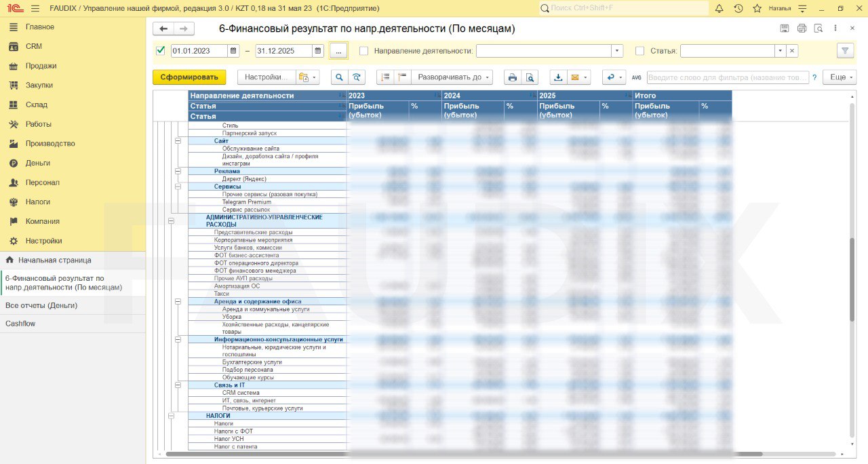Click the Настройки... button
The image size is (868, 464).
coord(267,77)
